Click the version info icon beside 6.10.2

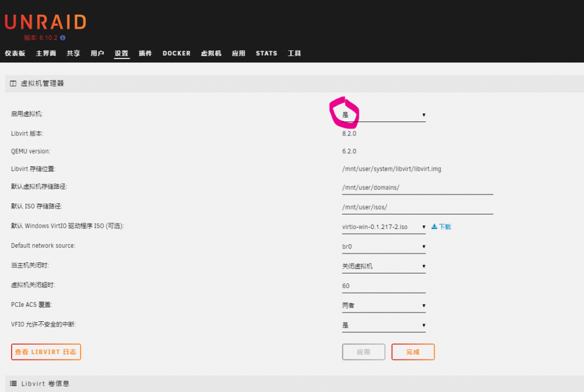[x=62, y=37]
